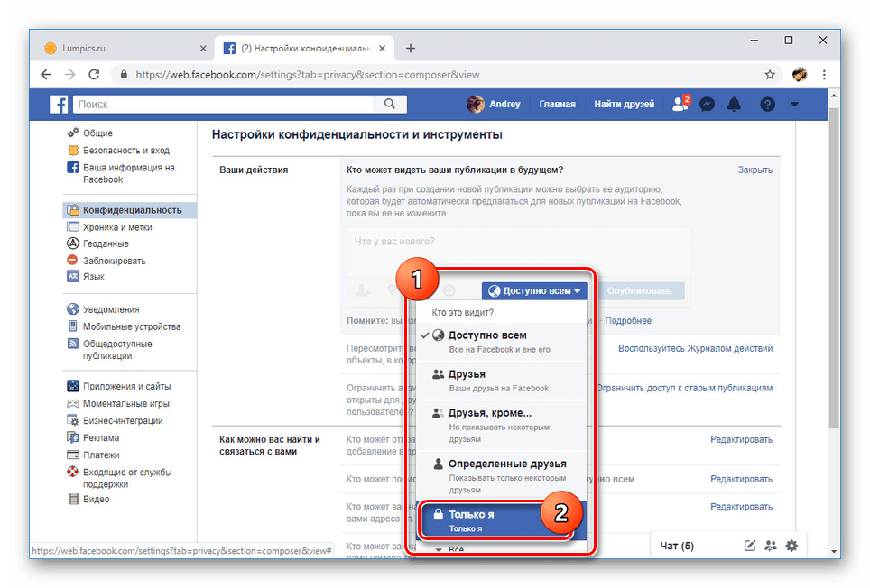Open help question mark icon
870x588 pixels.
tap(767, 105)
